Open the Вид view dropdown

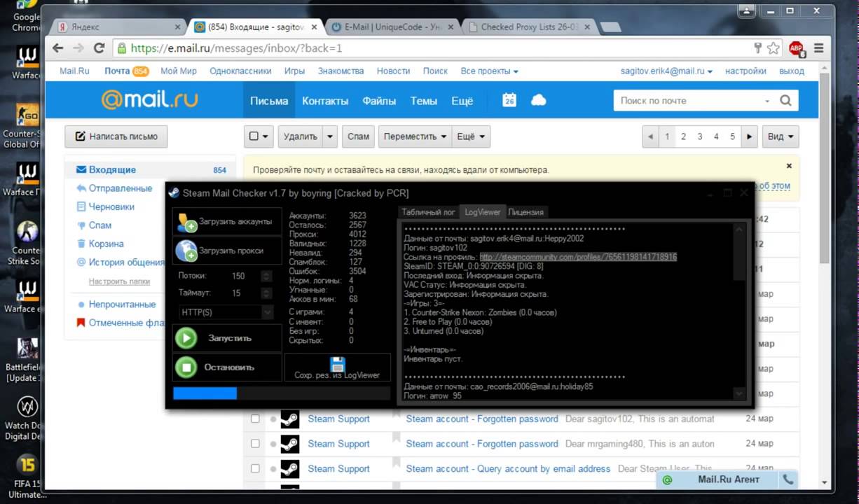pyautogui.click(x=781, y=136)
